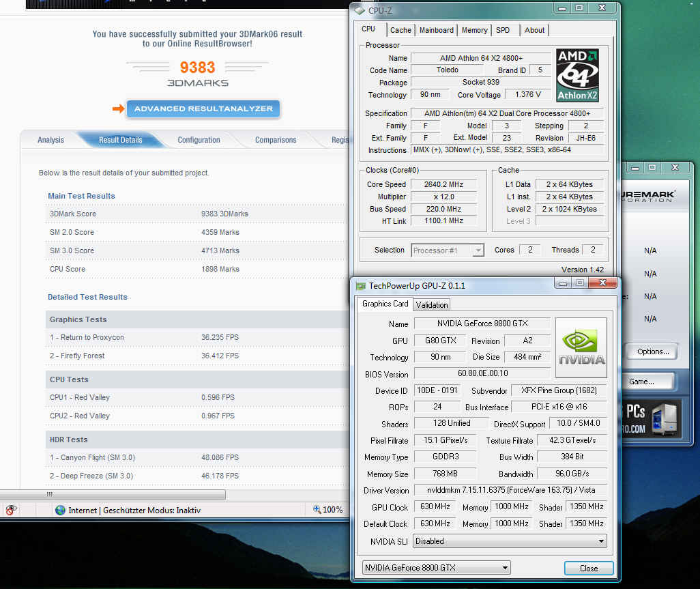Click the Memory Size value 768 MB
Screen dimensions: 700x589
[445, 474]
